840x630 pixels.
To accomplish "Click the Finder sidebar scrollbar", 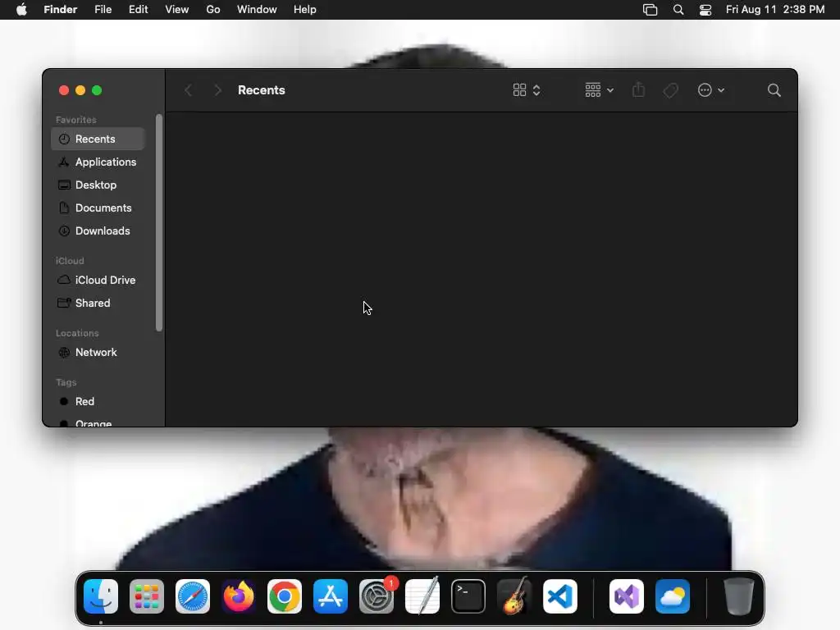I will (159, 222).
